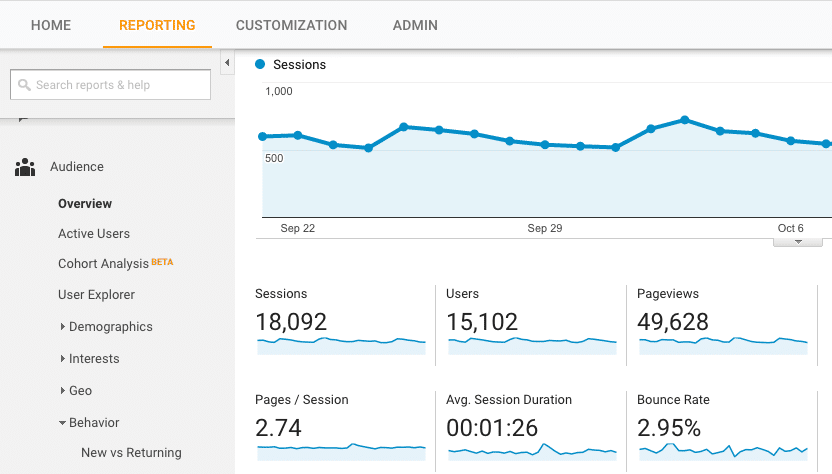This screenshot has width=832, height=474.
Task: Click the Users 15,102 metric
Action: coord(482,322)
